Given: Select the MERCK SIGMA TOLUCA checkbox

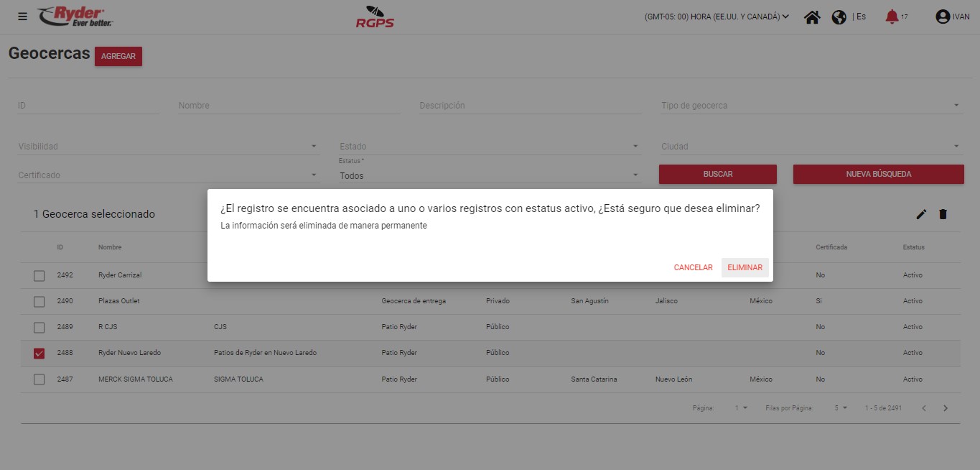Looking at the screenshot, I should (39, 379).
